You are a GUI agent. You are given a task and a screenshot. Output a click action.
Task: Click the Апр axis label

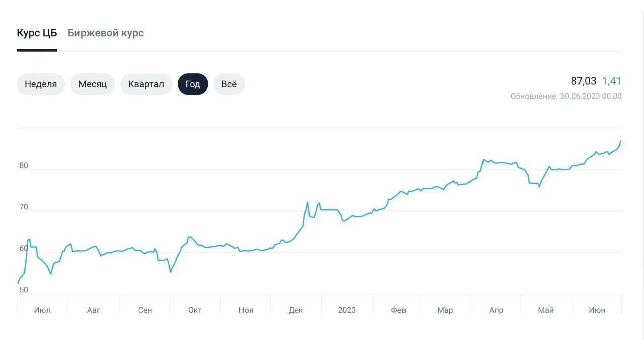[496, 310]
